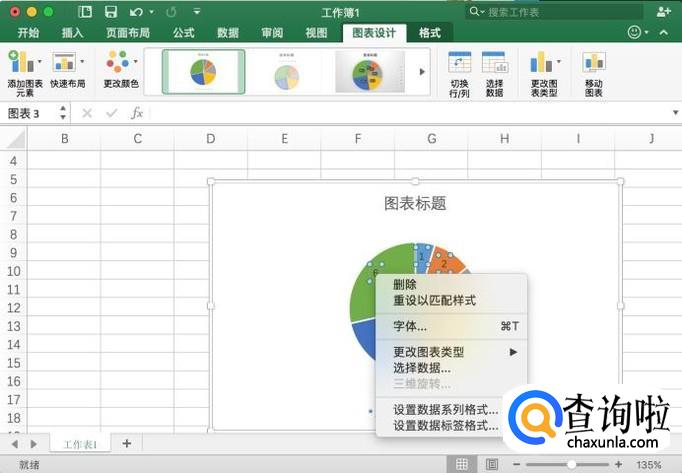Select the third gray-background pie style
The height and width of the screenshot is (473, 682).
(x=370, y=72)
